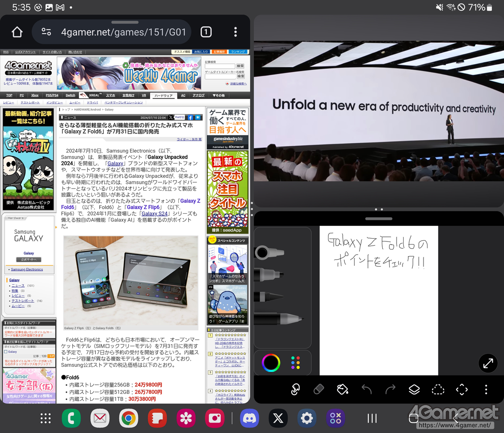
Task: Open the Xbox category tab
Action: coord(35,95)
